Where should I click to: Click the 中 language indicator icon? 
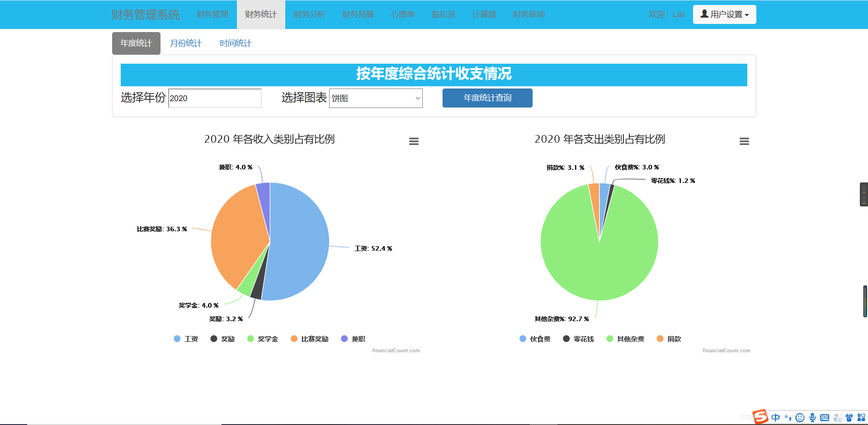(776, 417)
